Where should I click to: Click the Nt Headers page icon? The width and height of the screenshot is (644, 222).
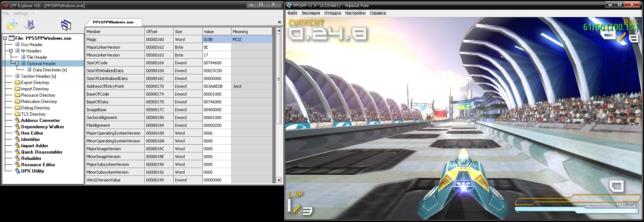point(17,51)
